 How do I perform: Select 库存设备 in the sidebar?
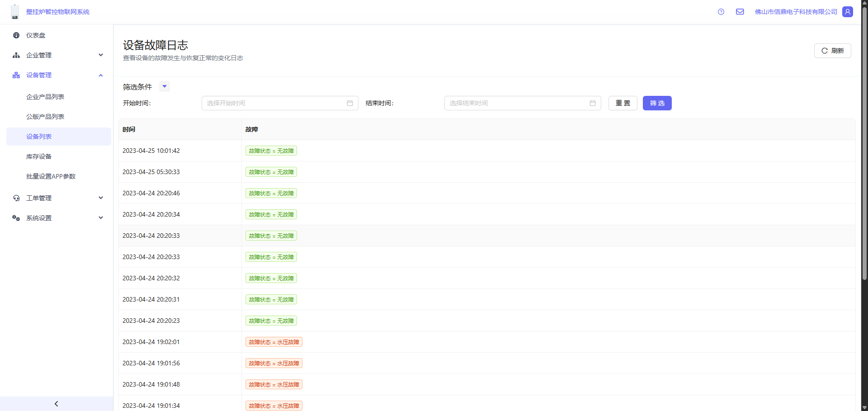tap(39, 156)
